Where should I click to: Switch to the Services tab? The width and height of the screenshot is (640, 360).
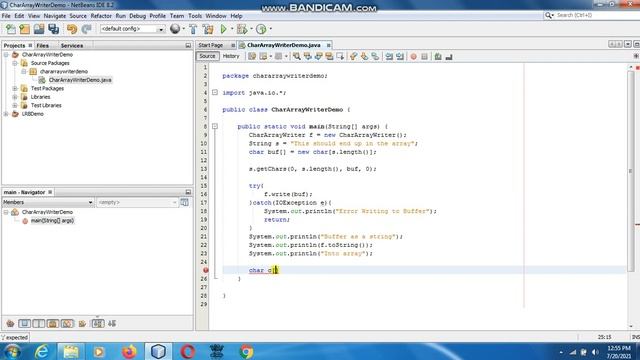[72, 46]
